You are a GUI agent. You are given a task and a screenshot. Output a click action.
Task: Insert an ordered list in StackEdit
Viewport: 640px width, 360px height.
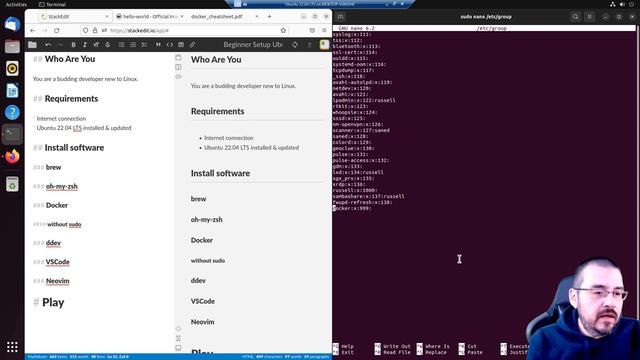133,44
